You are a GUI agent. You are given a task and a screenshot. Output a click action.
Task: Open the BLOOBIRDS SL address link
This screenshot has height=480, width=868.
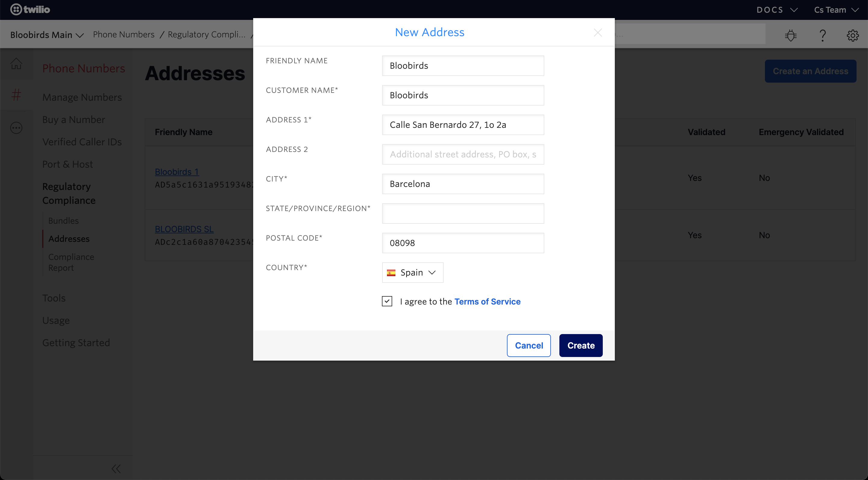[x=184, y=229]
